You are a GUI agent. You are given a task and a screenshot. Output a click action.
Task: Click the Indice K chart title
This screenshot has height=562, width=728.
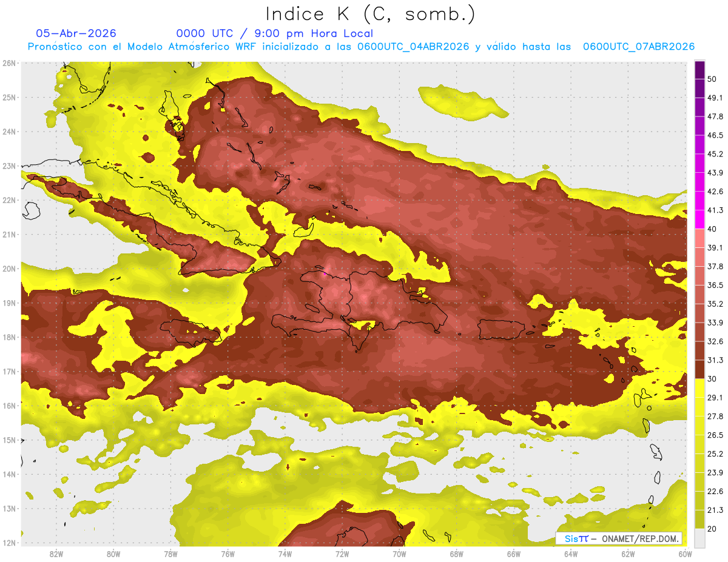[371, 13]
